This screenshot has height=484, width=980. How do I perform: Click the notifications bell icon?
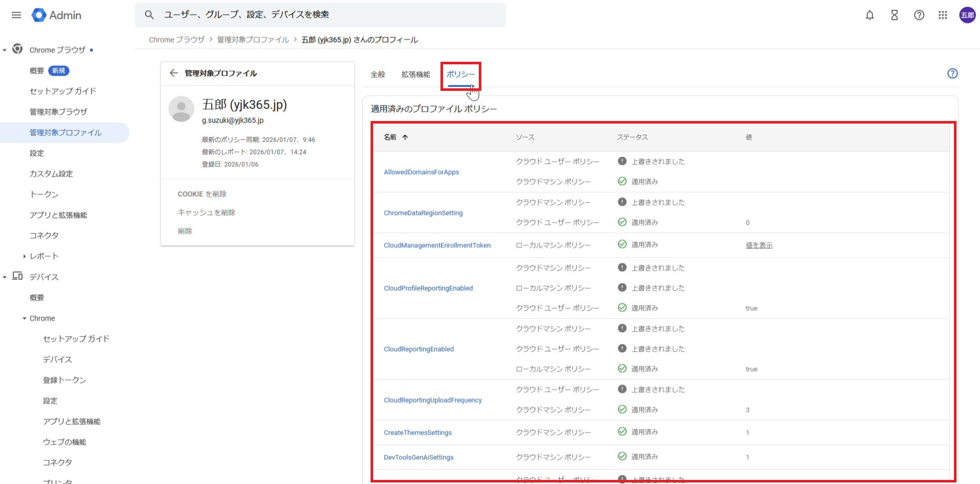[x=870, y=15]
